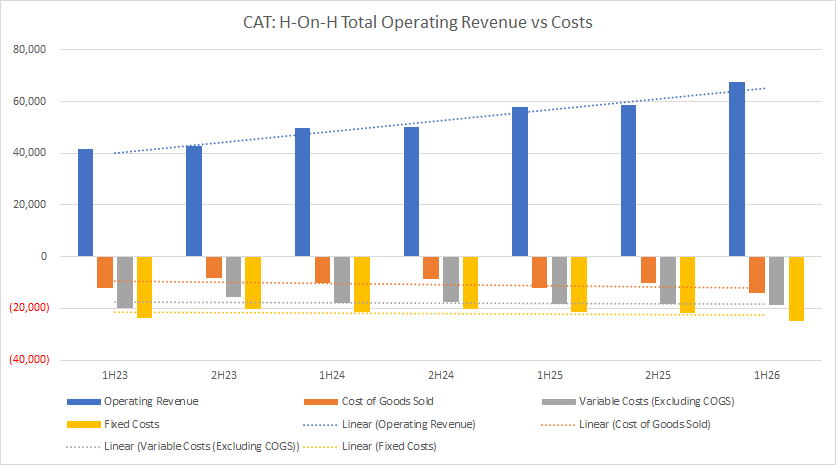The width and height of the screenshot is (836, 465).
Task: Click the blue Operating Revenue bar for 1H23
Action: 85,202
